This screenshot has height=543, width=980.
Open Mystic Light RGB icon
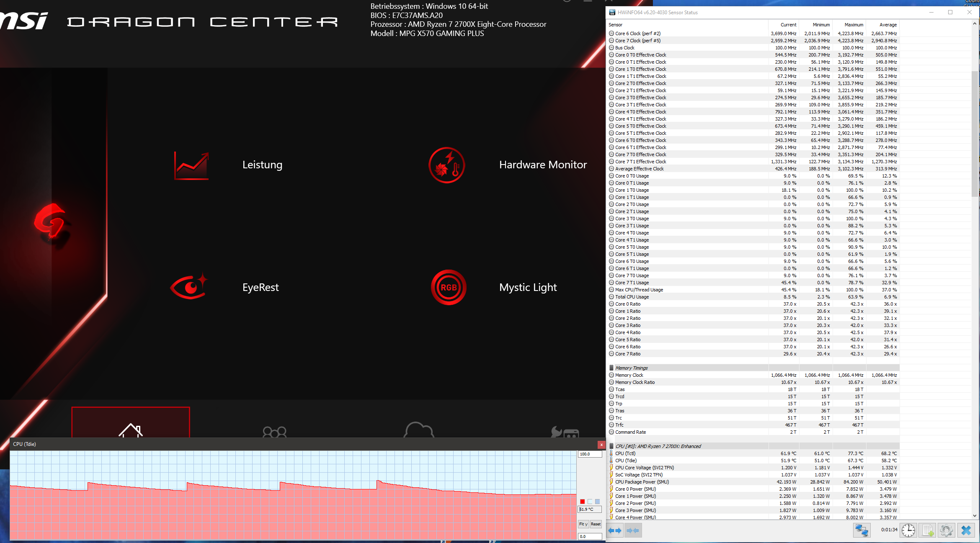click(x=449, y=288)
